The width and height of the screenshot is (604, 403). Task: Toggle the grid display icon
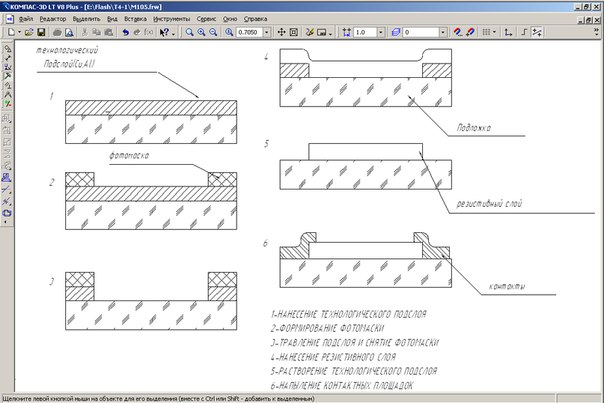tap(487, 32)
